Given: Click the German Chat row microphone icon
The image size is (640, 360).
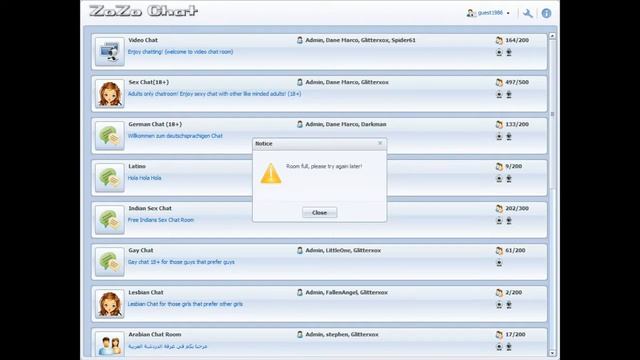Looking at the screenshot, I should [x=509, y=136].
